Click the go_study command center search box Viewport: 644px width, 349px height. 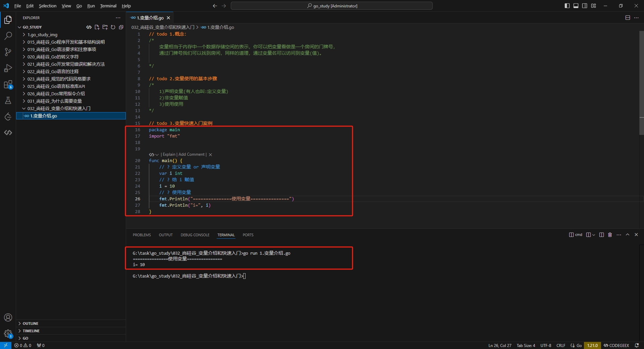click(x=332, y=6)
